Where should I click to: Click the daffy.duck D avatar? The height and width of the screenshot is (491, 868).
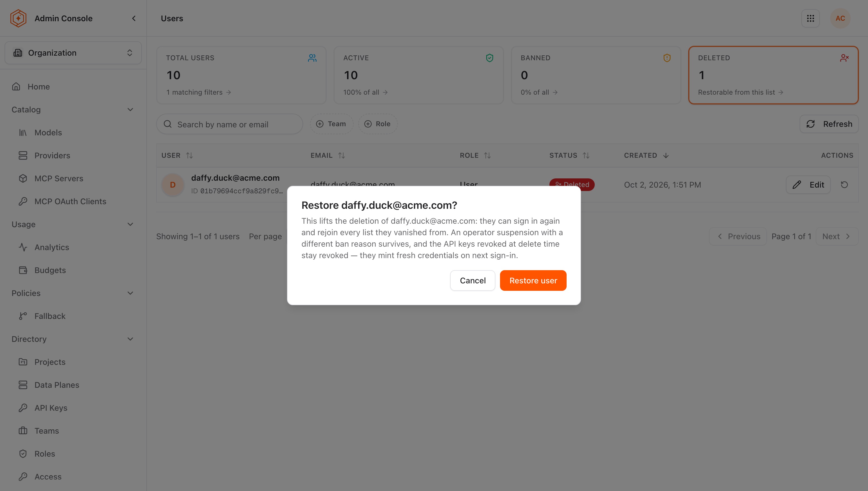[x=173, y=184]
